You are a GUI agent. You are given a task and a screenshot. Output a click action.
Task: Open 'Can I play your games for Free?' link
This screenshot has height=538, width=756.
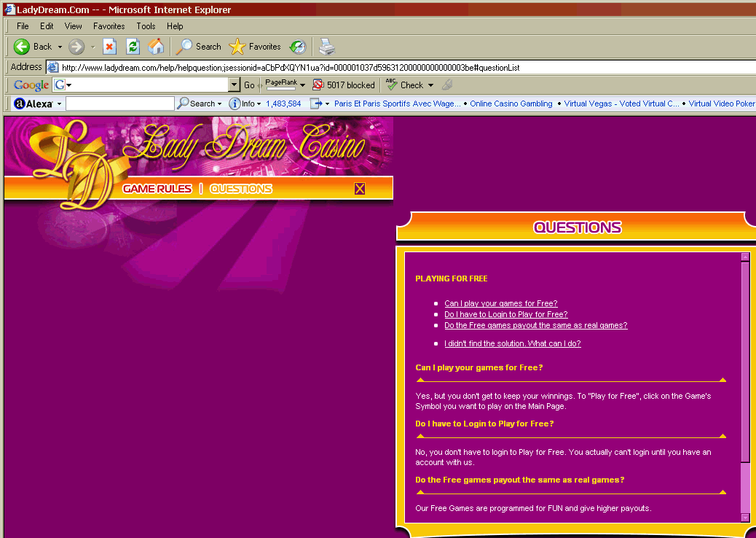click(x=501, y=303)
